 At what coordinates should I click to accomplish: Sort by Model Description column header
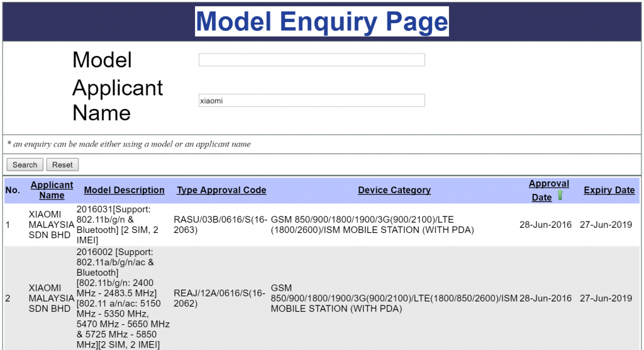click(124, 190)
